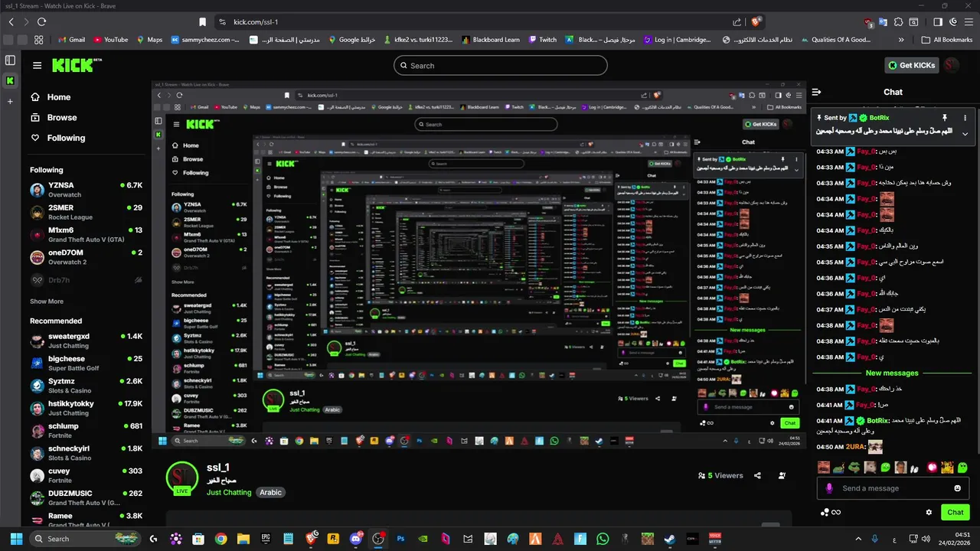Open chat settings gear

tap(929, 512)
